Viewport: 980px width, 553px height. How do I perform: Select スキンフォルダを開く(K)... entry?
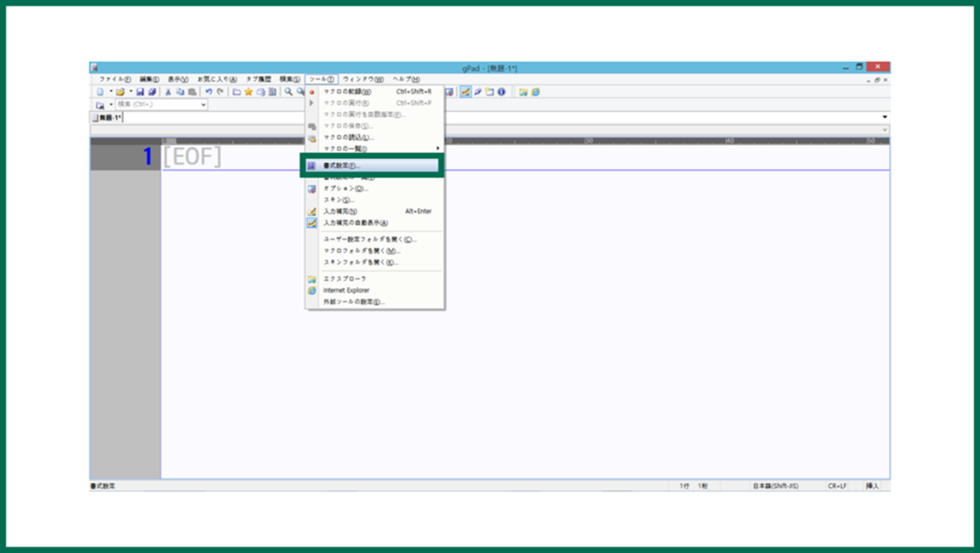point(375,262)
